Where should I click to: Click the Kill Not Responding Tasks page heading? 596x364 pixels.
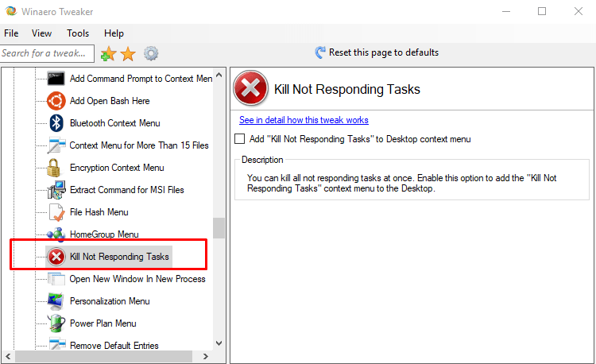point(347,89)
